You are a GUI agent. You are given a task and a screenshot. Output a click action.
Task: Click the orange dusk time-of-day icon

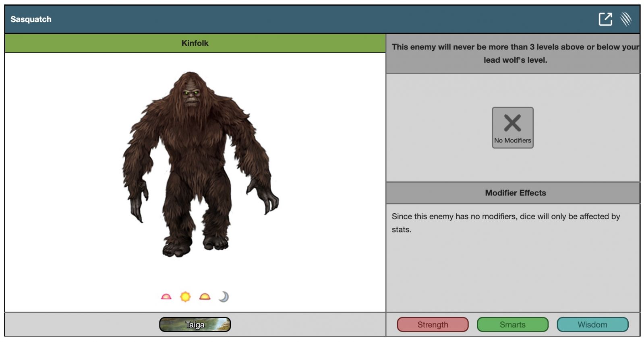205,297
